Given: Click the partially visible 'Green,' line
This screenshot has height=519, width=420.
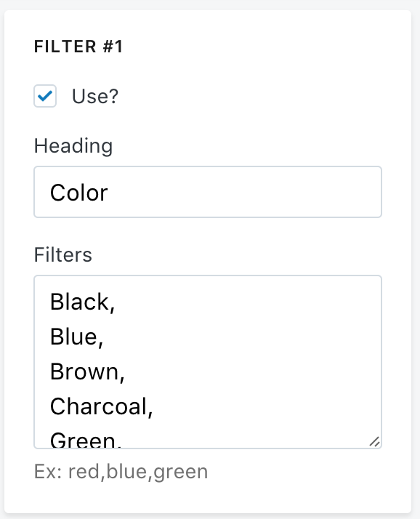Looking at the screenshot, I should pos(86,440).
